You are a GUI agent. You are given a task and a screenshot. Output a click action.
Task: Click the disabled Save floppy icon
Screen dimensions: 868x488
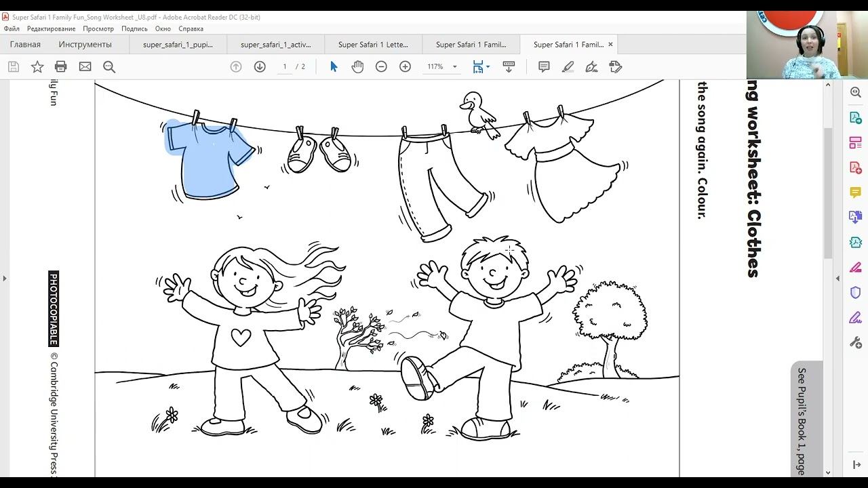tap(14, 66)
